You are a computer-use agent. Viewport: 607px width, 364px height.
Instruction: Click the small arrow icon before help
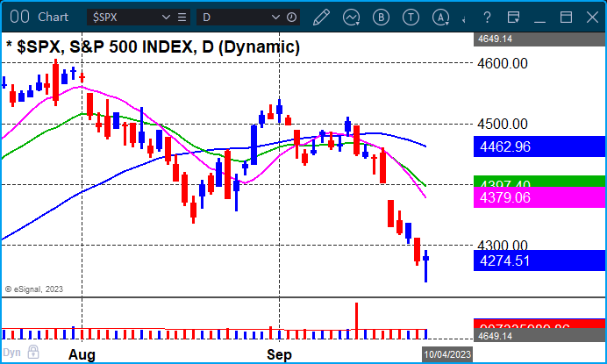click(464, 19)
